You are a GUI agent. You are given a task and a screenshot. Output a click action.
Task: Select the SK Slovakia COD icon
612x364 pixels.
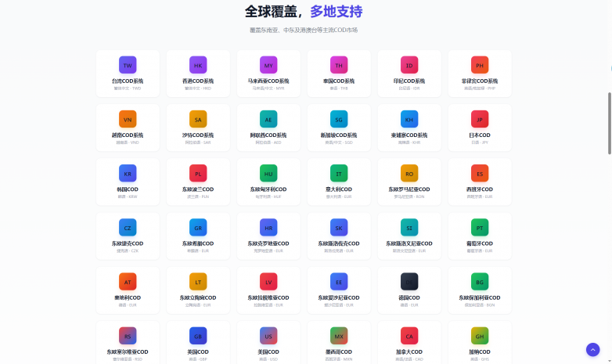point(339,228)
